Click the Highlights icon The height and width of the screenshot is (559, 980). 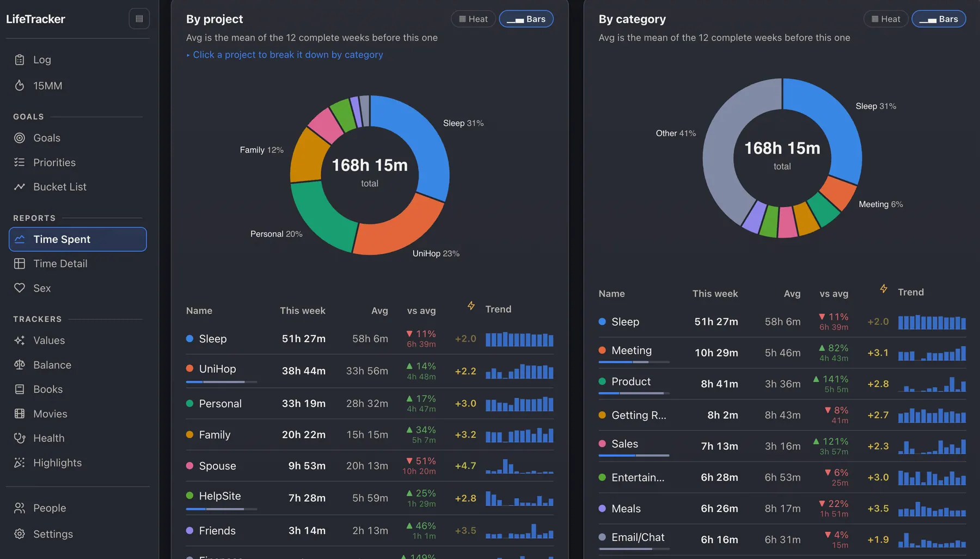click(x=20, y=463)
